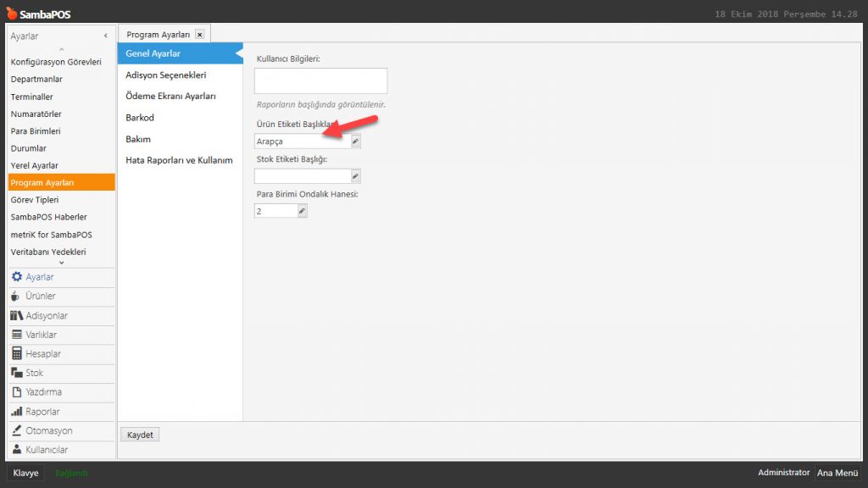Open Varlıklar section in sidebar
The width and height of the screenshot is (868, 488).
(42, 335)
